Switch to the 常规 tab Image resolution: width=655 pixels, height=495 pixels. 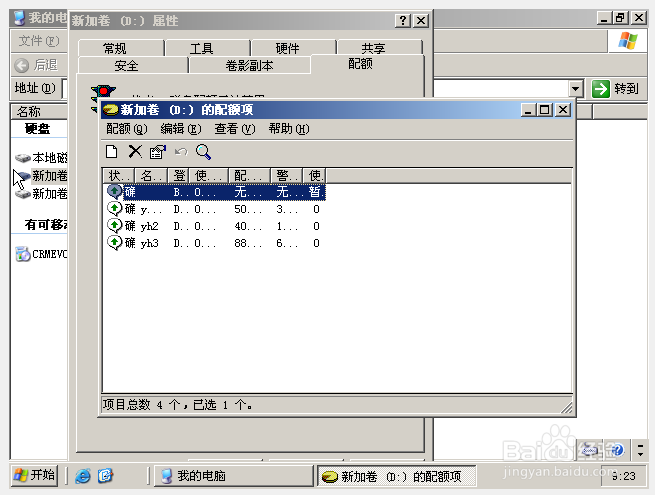121,48
